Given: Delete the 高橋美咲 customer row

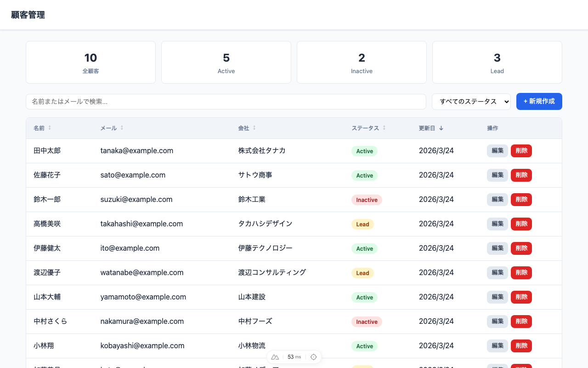Looking at the screenshot, I should (521, 224).
